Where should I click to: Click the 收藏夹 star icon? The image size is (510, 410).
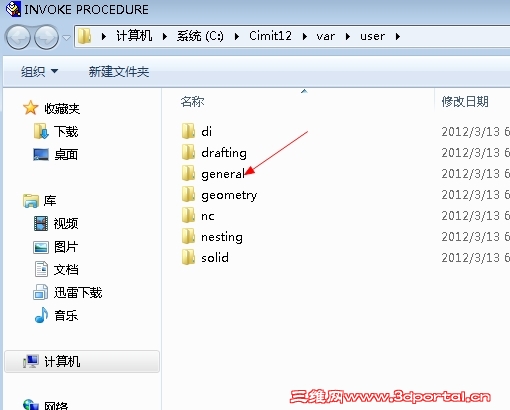pos(31,108)
